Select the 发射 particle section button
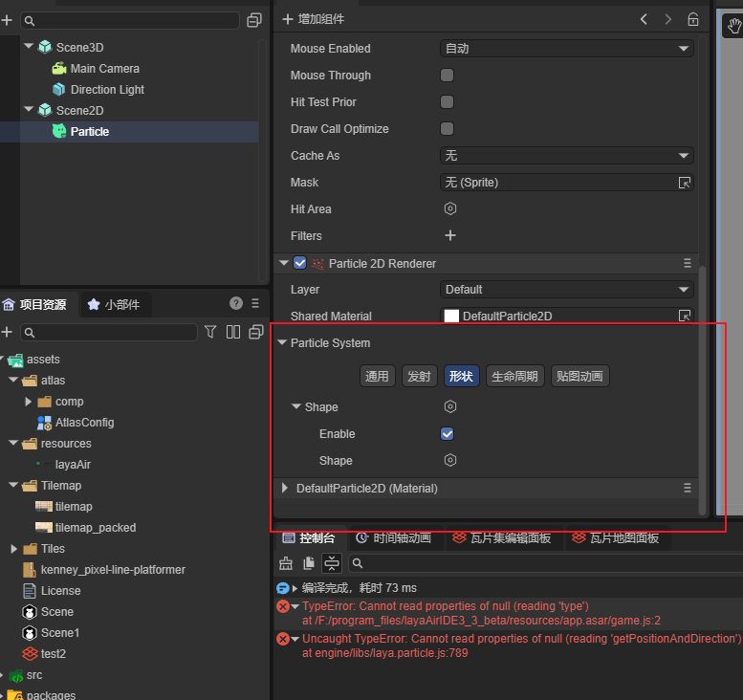Image resolution: width=743 pixels, height=700 pixels. click(418, 376)
